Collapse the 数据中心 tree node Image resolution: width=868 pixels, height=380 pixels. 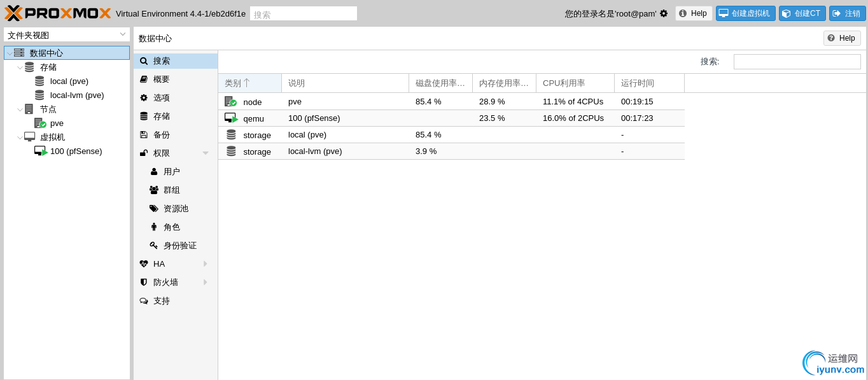pos(9,53)
